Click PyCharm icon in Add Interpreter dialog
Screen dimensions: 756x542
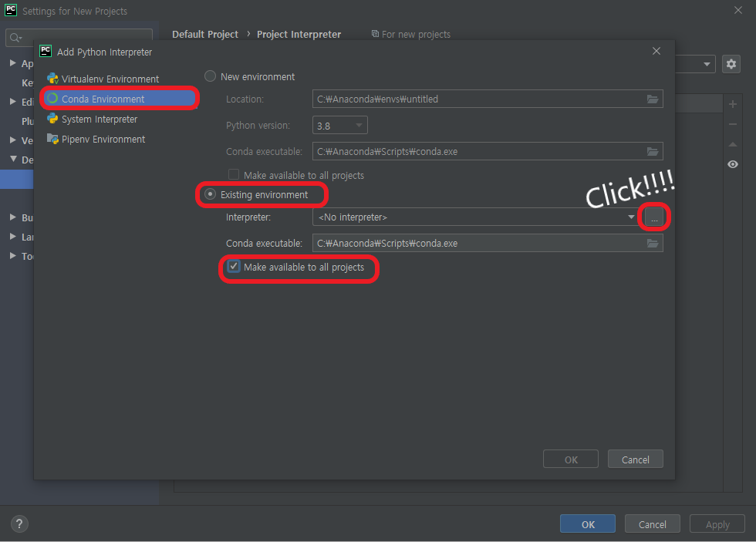pyautogui.click(x=46, y=51)
